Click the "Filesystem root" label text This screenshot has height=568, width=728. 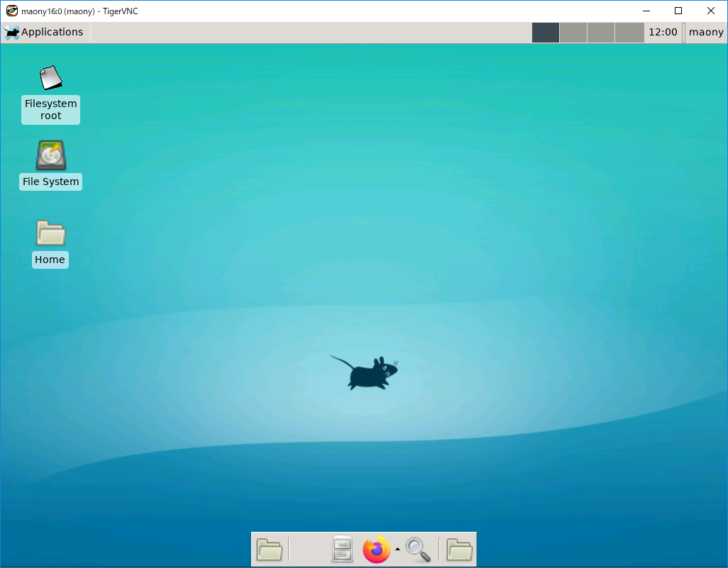point(50,109)
